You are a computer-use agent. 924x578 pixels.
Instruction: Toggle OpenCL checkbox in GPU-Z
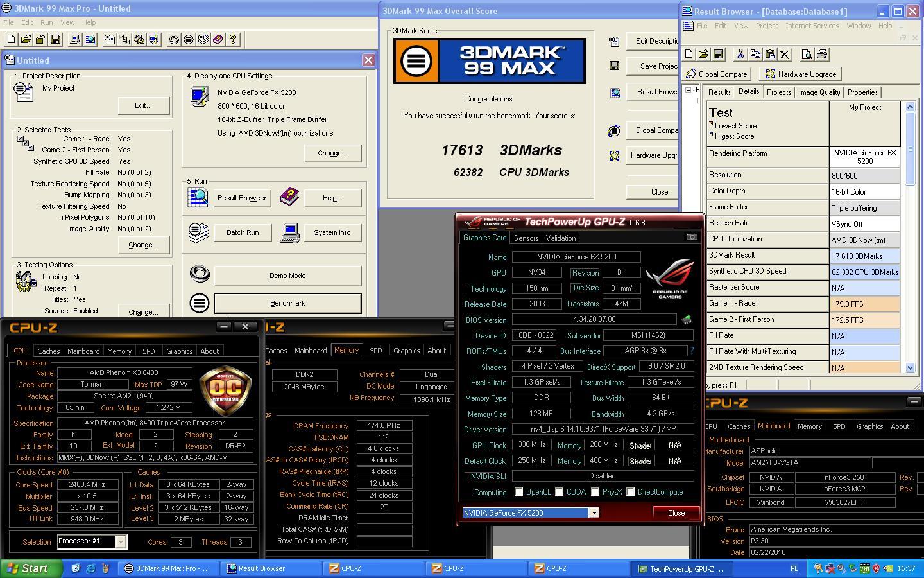518,492
